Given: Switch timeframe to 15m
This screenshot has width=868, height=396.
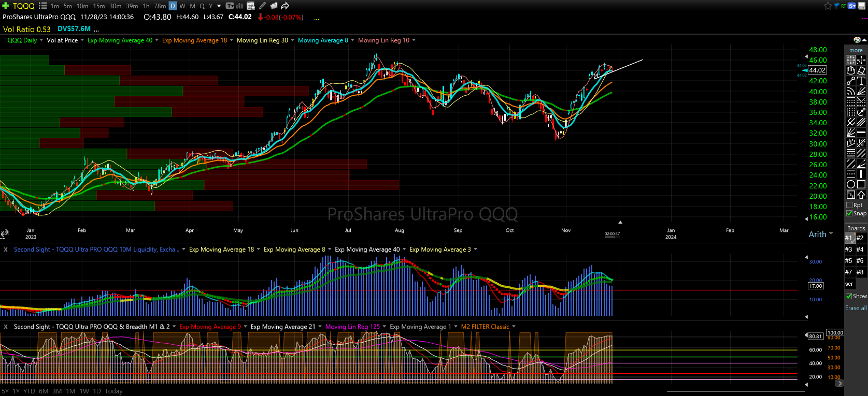Looking at the screenshot, I should pos(99,6).
